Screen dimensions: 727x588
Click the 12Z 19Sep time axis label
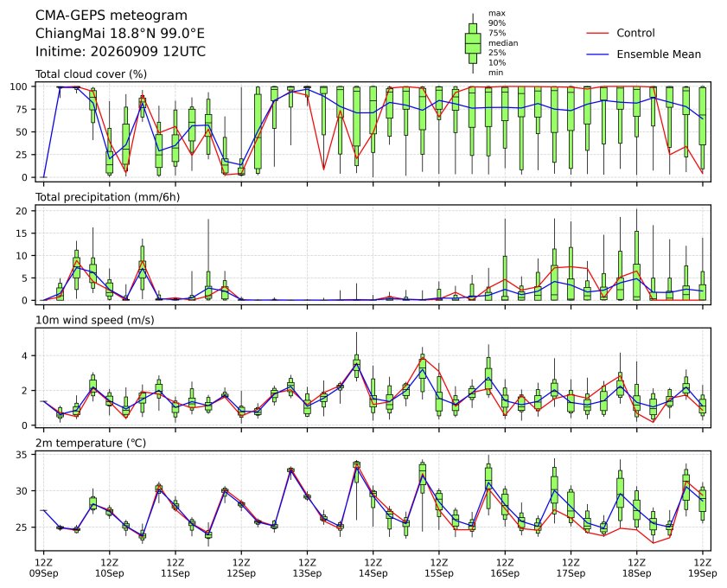[x=703, y=567]
